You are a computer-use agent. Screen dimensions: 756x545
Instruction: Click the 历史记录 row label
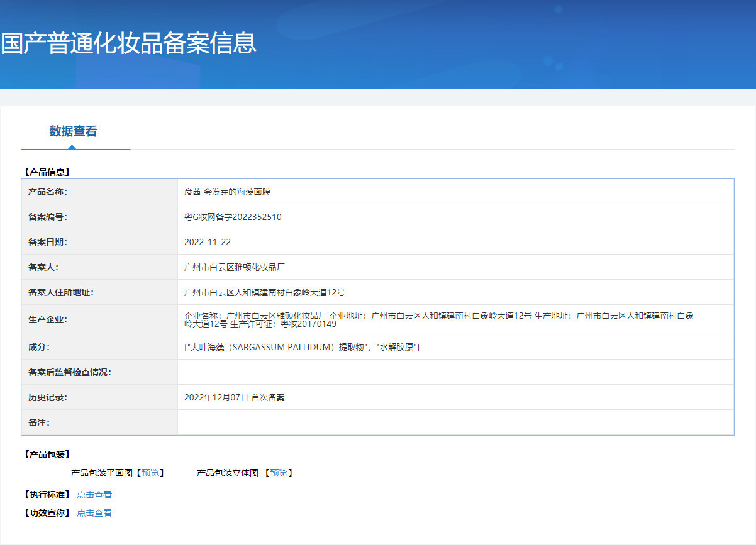coord(48,397)
